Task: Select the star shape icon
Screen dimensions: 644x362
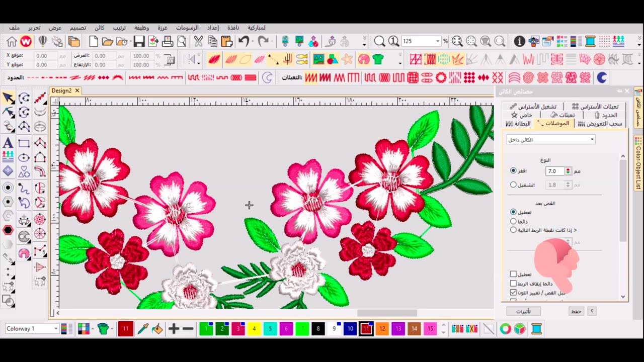Action: (x=347, y=59)
